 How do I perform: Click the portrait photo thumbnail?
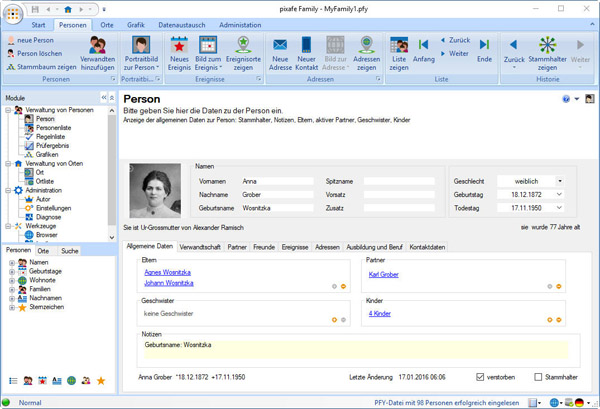pyautogui.click(x=155, y=190)
